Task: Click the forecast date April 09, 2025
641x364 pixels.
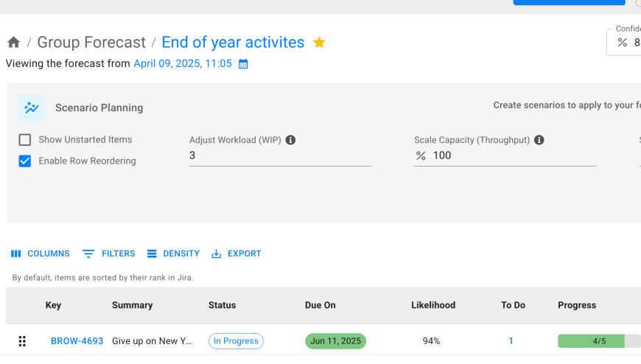Action: (183, 64)
